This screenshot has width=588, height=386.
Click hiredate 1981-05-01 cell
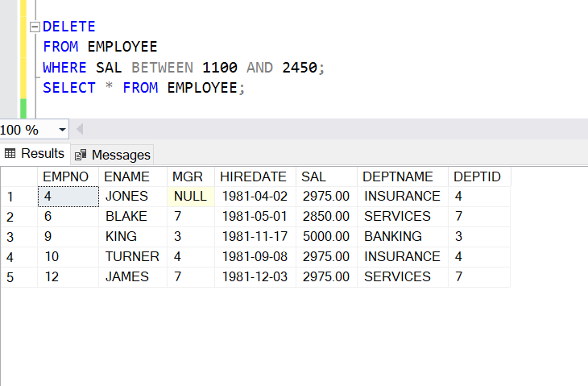click(x=255, y=217)
